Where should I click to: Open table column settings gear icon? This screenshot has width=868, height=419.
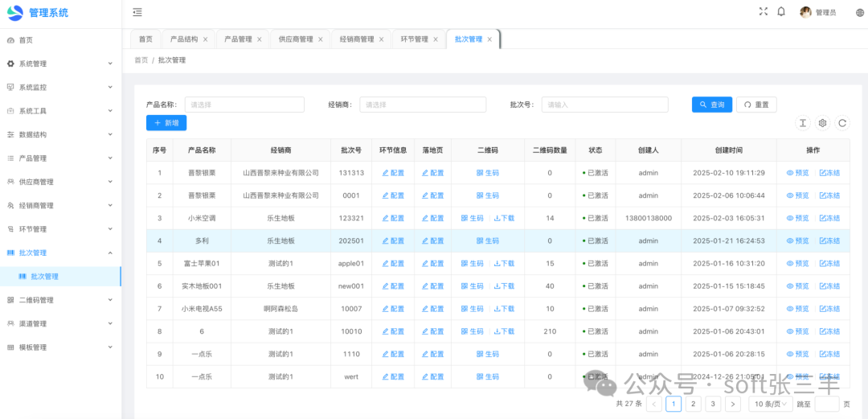[x=822, y=123]
